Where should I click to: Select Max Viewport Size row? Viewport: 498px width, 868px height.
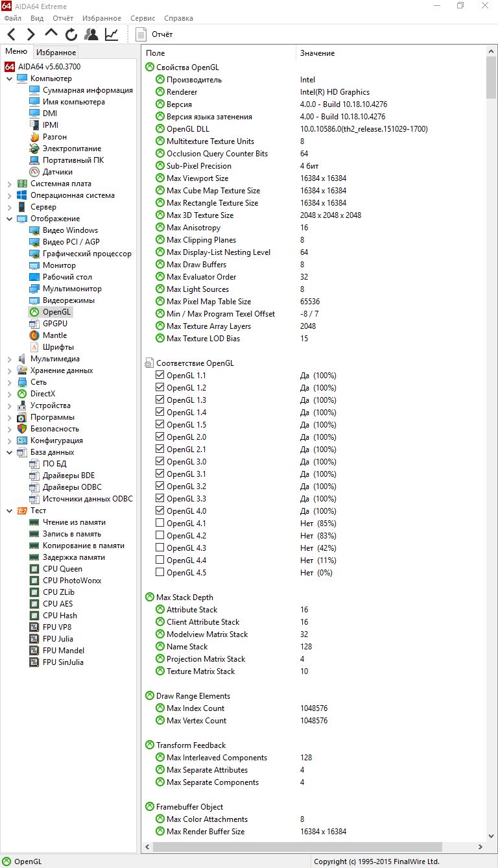[313, 178]
